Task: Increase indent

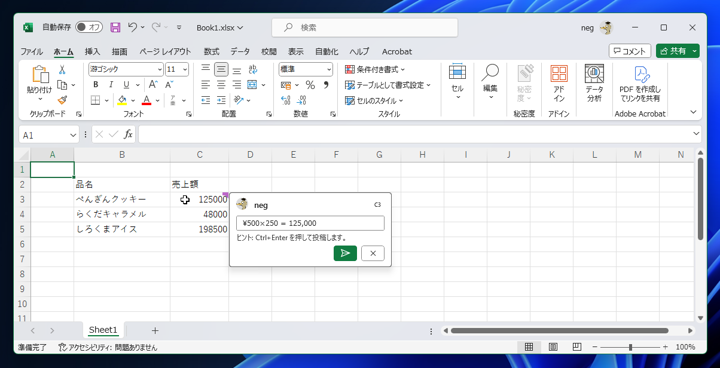Action: pos(221,100)
